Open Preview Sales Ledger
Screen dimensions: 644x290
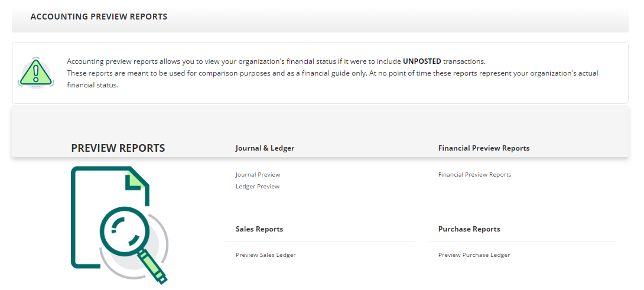[265, 255]
